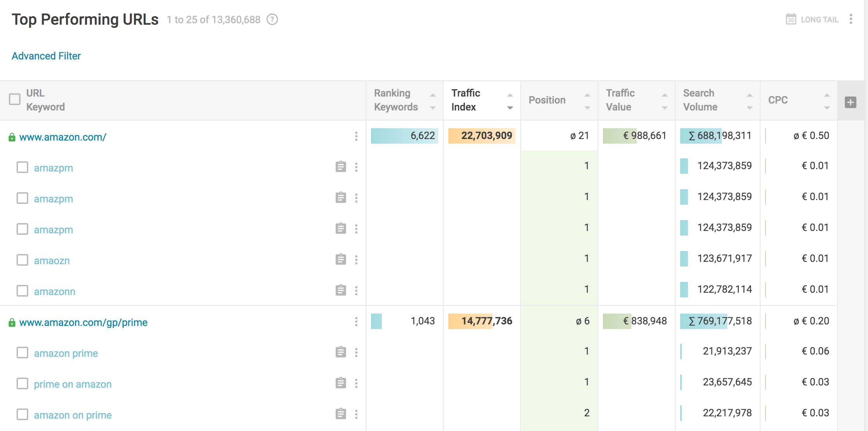The width and height of the screenshot is (868, 431).
Task: Click clipboard icon for first amazpm keyword
Action: 340,167
